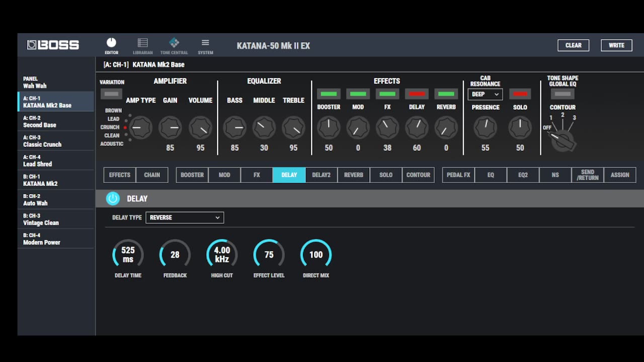
Task: Toggle the Delay power icon
Action: 113,199
